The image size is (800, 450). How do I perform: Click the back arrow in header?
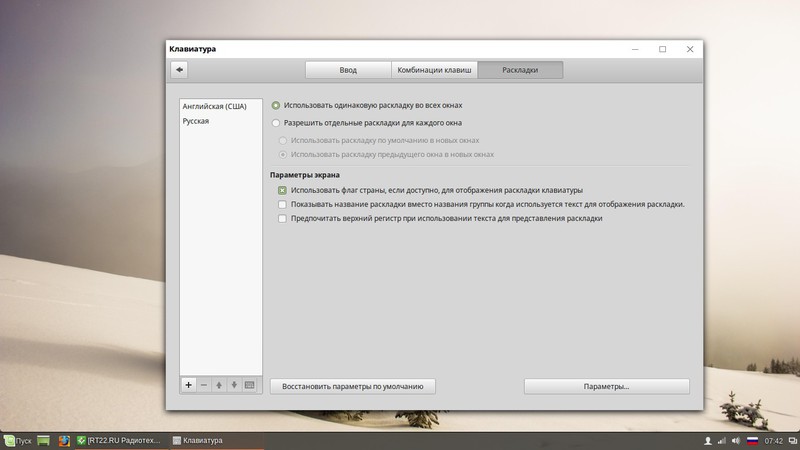(x=179, y=69)
